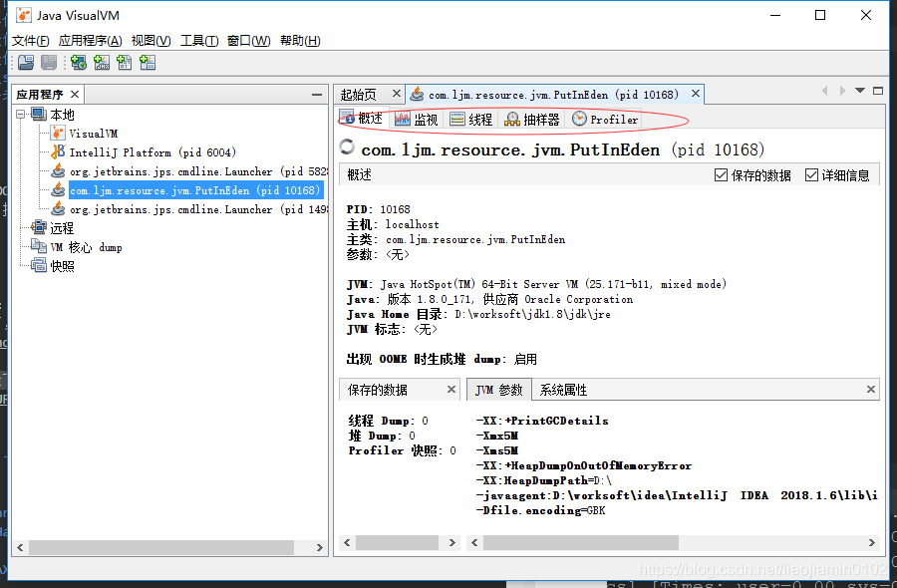The image size is (897, 588).
Task: Click the Profiler clock icon
Action: 579,119
